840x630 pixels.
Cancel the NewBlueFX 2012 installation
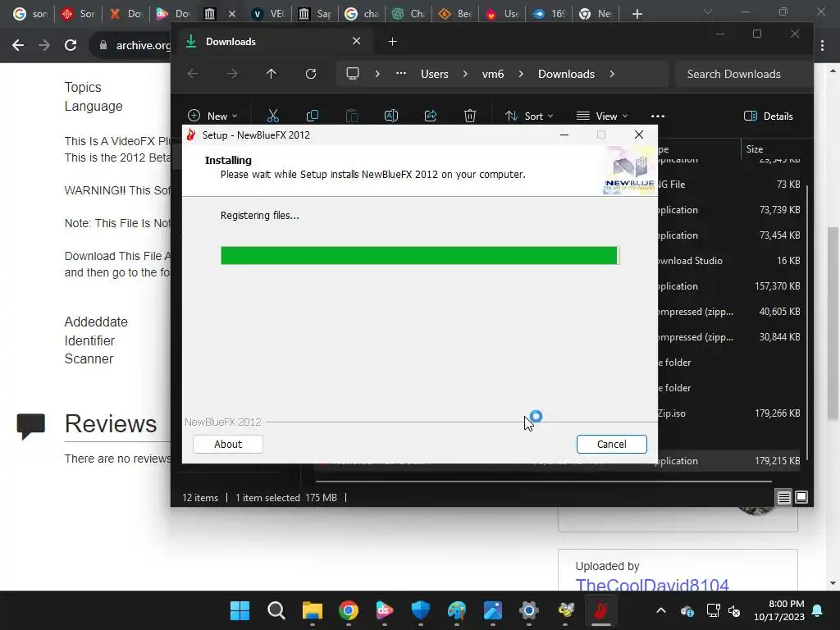[611, 444]
